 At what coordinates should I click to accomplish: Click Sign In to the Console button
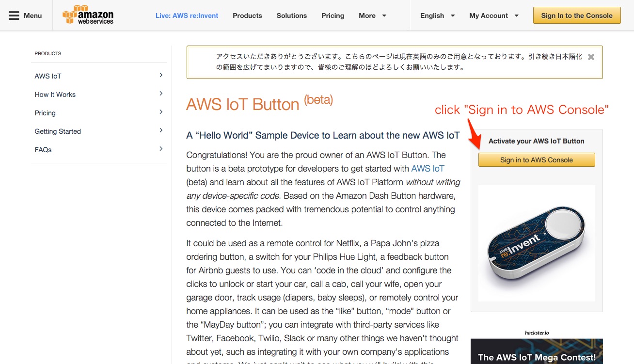point(577,16)
